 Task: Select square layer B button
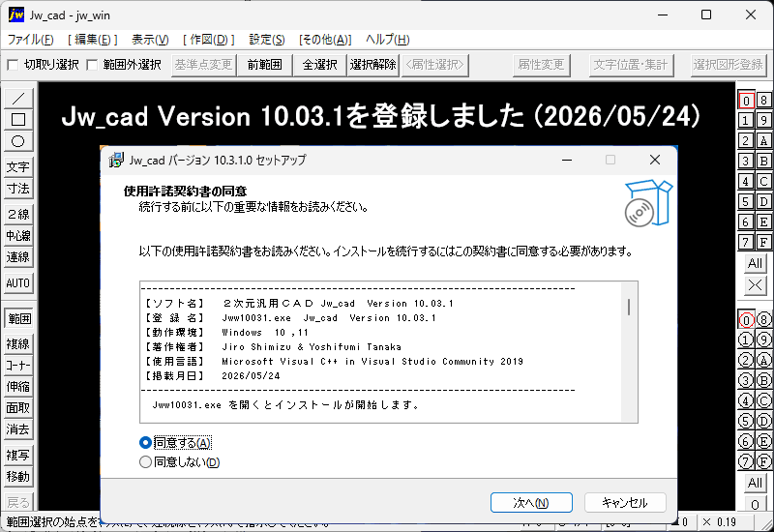coord(763,161)
